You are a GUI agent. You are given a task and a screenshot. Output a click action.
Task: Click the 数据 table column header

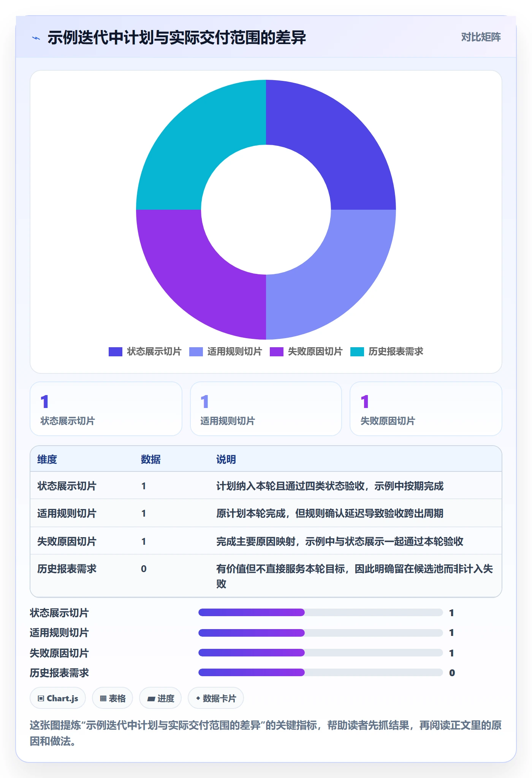(150, 459)
